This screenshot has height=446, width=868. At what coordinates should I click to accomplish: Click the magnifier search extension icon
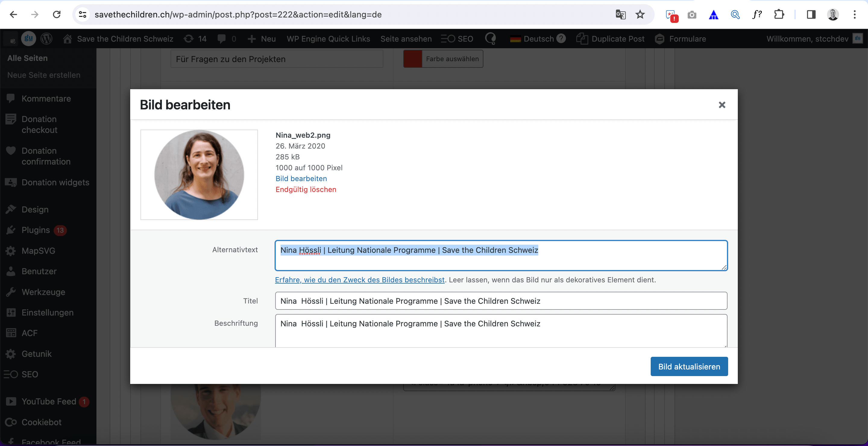pos(735,15)
